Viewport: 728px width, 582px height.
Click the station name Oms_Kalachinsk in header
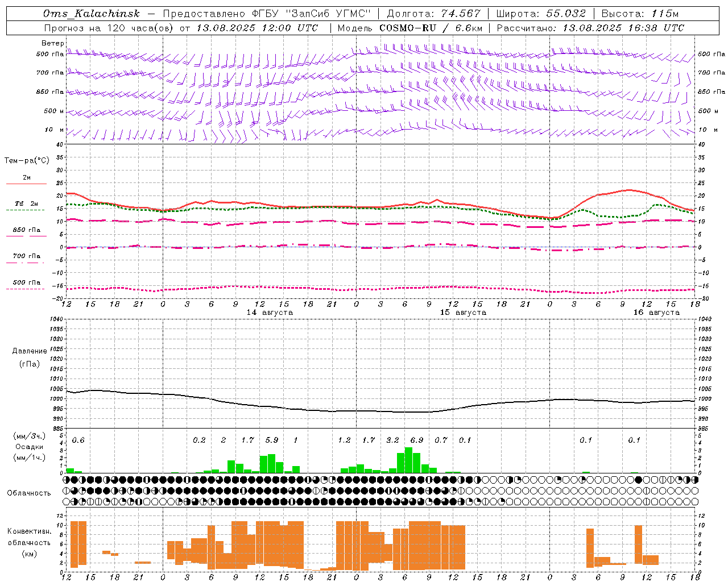point(92,14)
